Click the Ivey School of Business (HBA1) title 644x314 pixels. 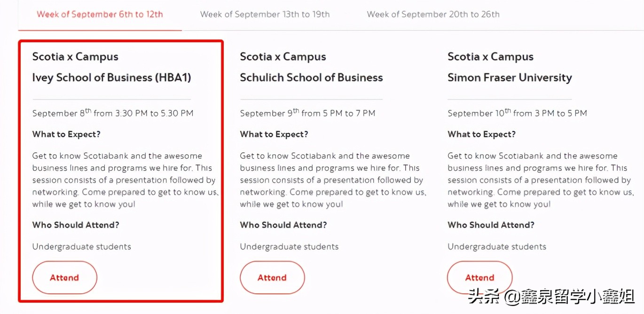(x=111, y=78)
